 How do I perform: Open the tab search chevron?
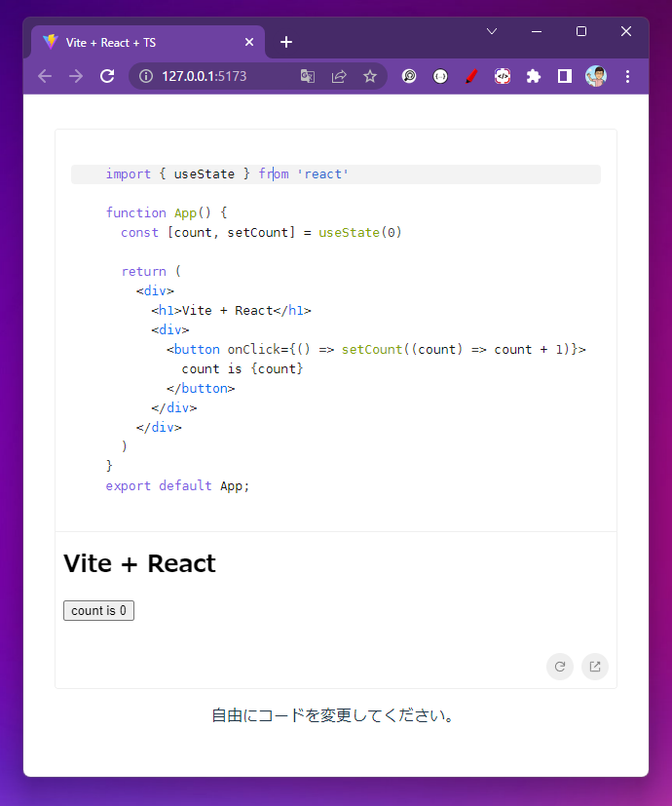pos(492,32)
